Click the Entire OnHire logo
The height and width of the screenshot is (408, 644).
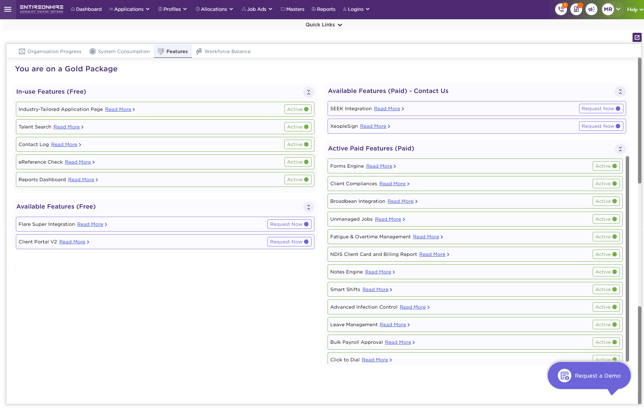coord(41,9)
